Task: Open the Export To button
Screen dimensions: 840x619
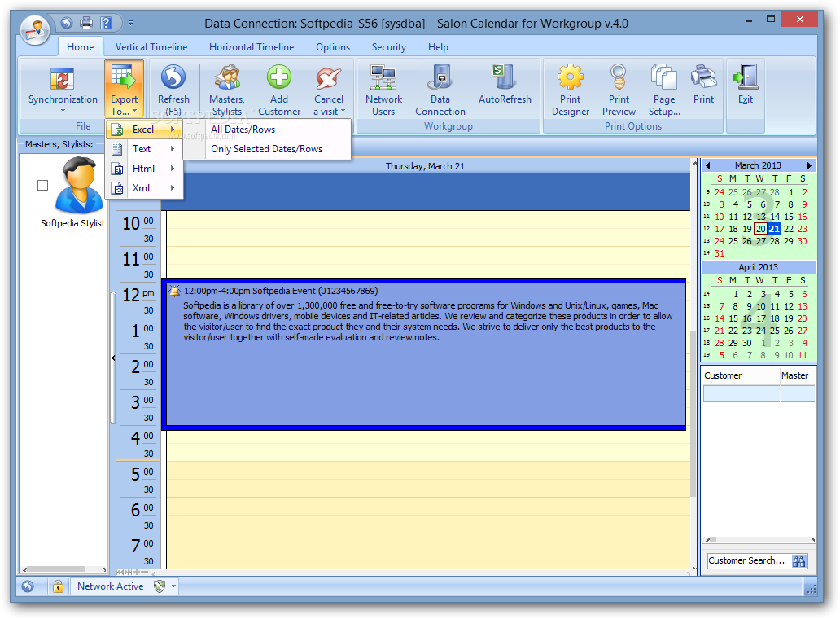Action: pos(125,89)
